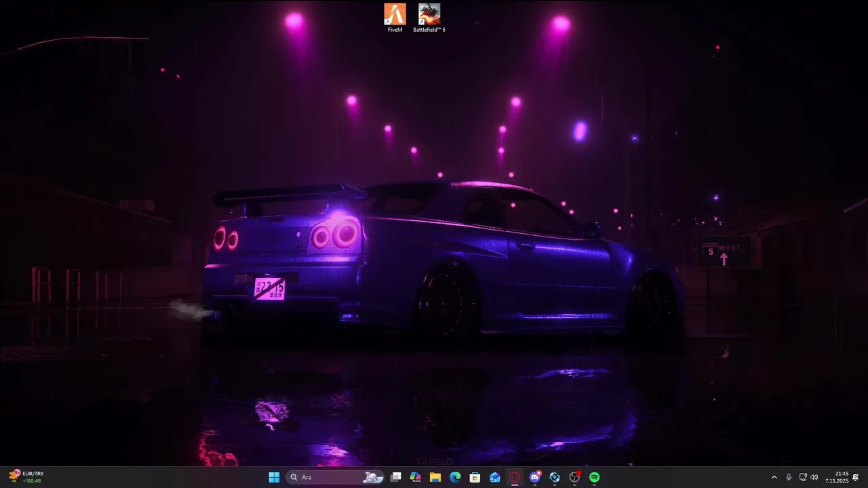Switch to the Opera browser window
This screenshot has height=488, width=868.
click(515, 477)
